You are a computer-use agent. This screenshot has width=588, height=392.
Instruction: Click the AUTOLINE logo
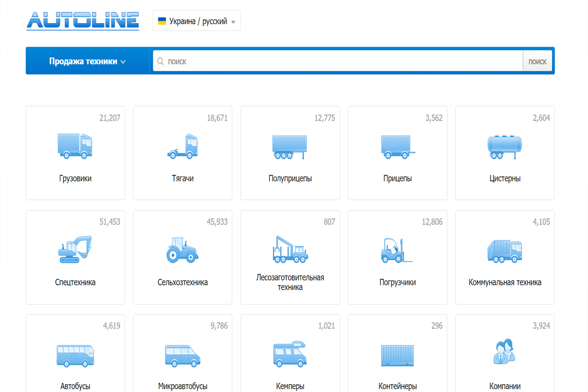(x=83, y=20)
